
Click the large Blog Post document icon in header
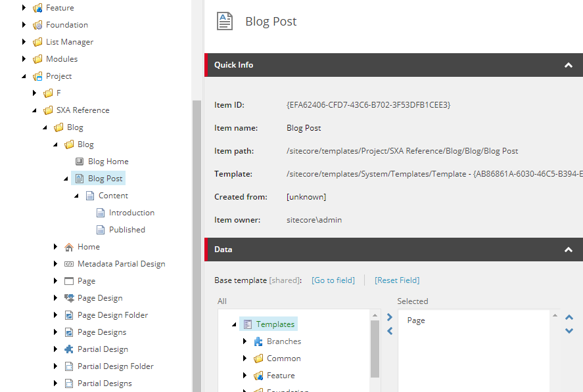225,21
